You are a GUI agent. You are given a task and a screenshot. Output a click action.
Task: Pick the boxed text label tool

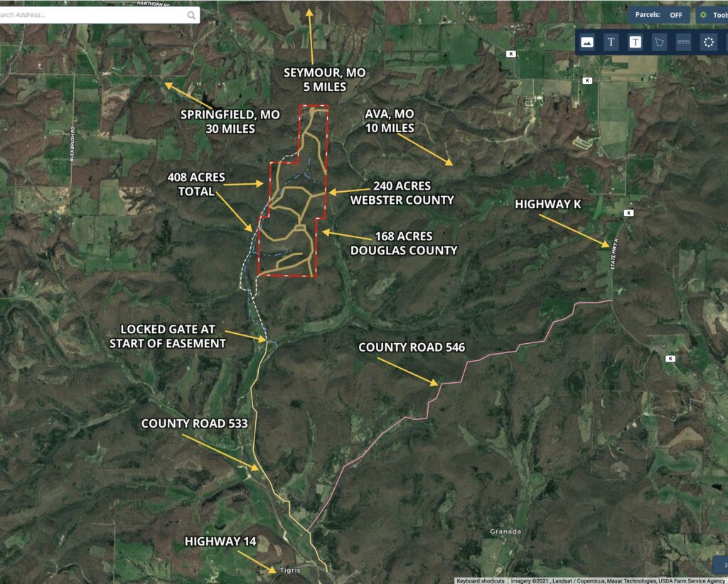click(635, 42)
